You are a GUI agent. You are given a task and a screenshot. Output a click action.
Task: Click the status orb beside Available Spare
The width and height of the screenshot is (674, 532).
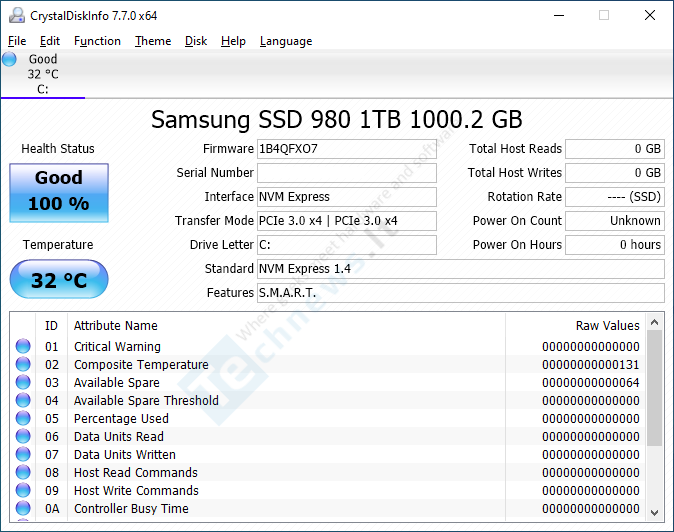[23, 383]
